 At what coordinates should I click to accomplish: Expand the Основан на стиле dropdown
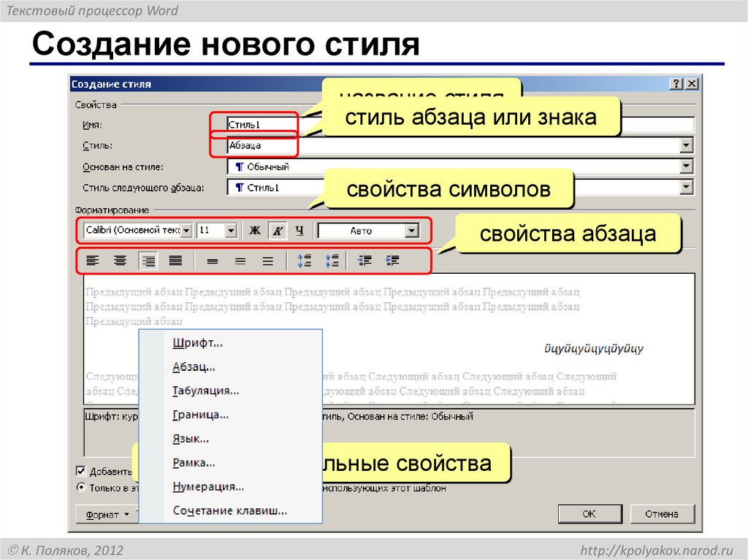[687, 166]
